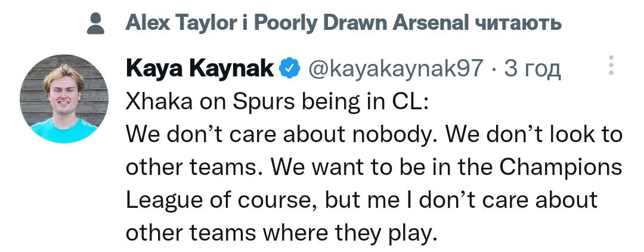Open Kaya Kaynak's profile photo
The width and height of the screenshot is (644, 252).
point(64,99)
